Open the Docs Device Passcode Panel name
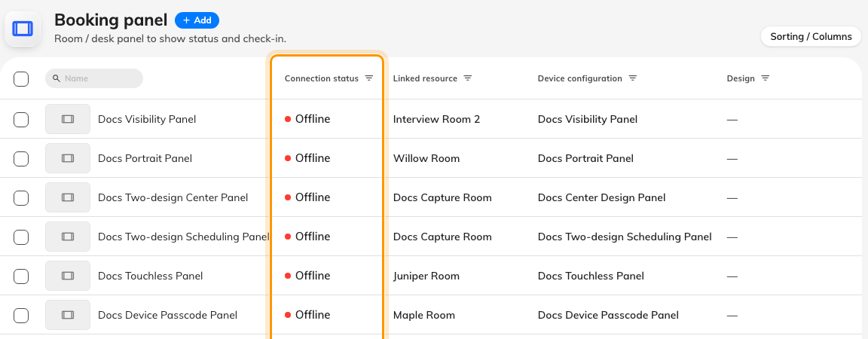 [168, 315]
